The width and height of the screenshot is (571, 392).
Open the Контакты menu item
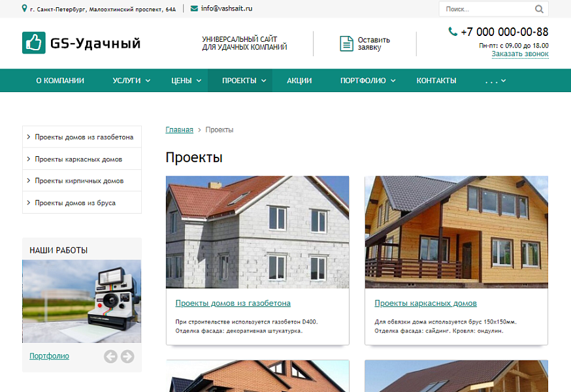436,80
